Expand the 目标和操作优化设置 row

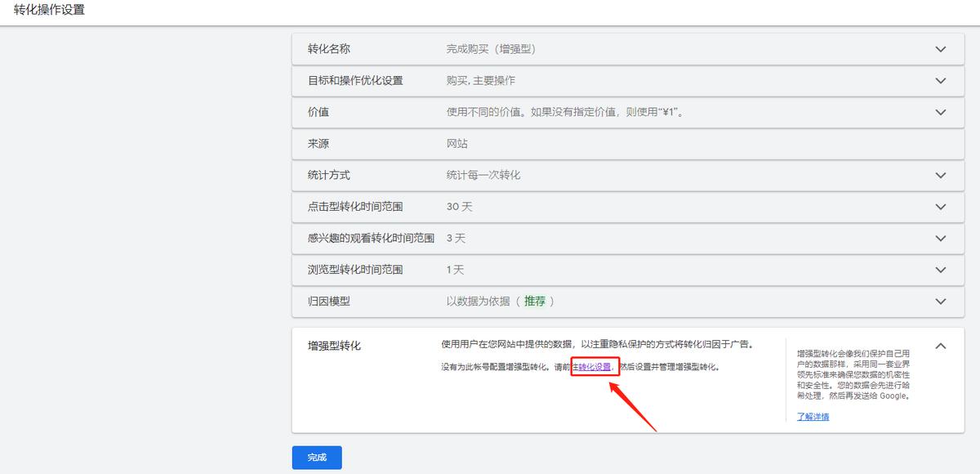[x=939, y=81]
